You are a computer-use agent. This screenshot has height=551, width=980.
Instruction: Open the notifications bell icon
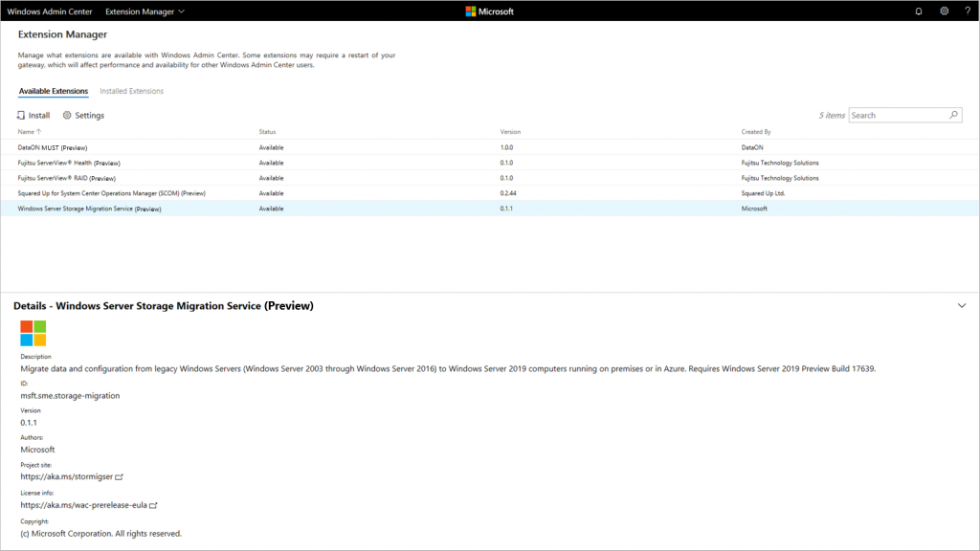(918, 11)
